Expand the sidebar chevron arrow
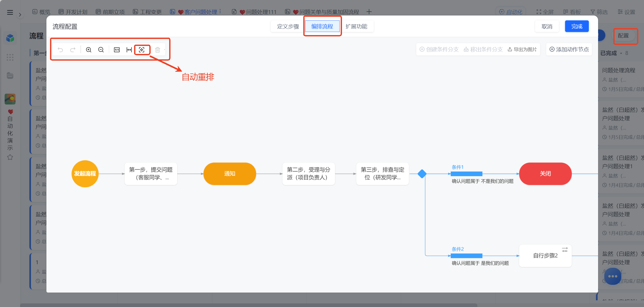The image size is (644, 307). tap(20, 15)
